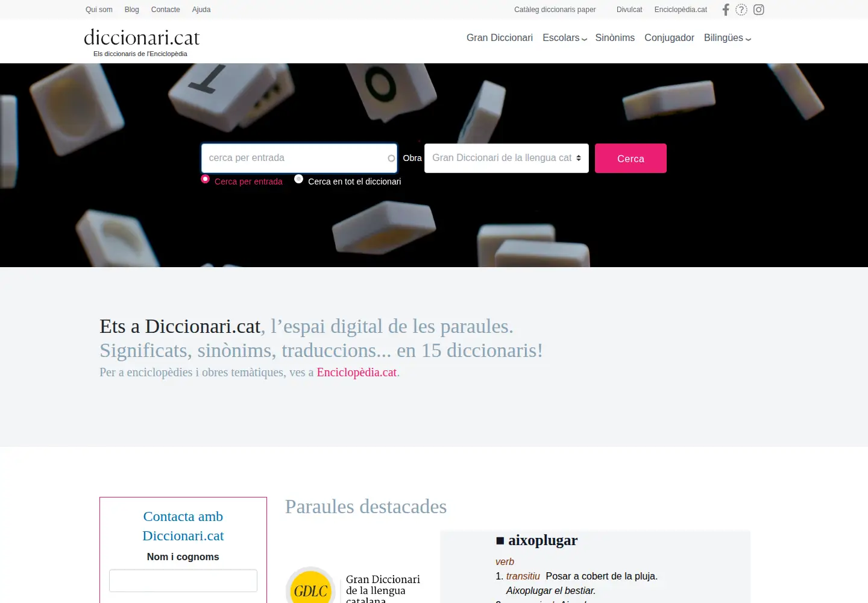Open Catàleg diccionaris paper link
This screenshot has width=868, height=603.
tap(555, 10)
